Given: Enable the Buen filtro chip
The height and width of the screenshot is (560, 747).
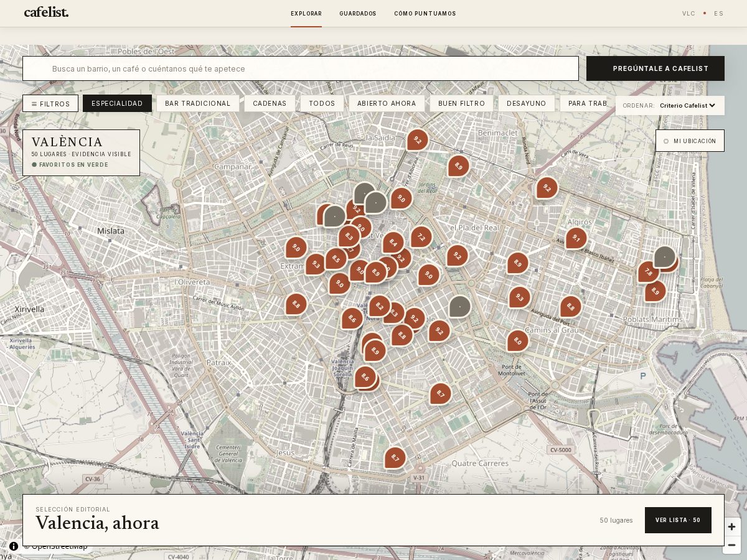Looking at the screenshot, I should click(461, 103).
